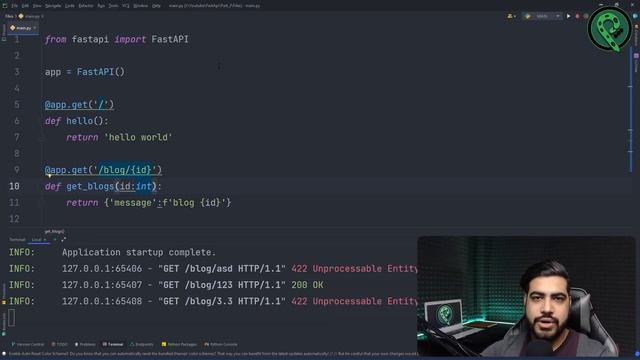Open the Refactor menu

[x=85, y=6]
